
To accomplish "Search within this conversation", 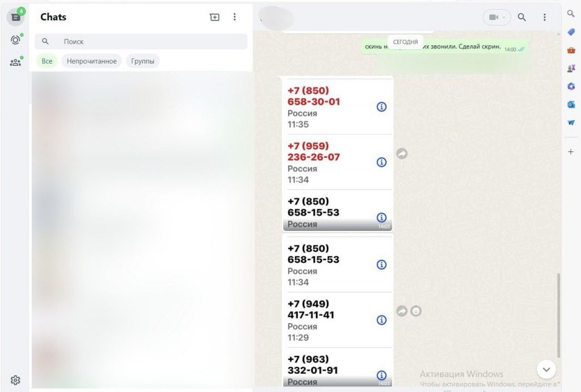I will point(522,17).
